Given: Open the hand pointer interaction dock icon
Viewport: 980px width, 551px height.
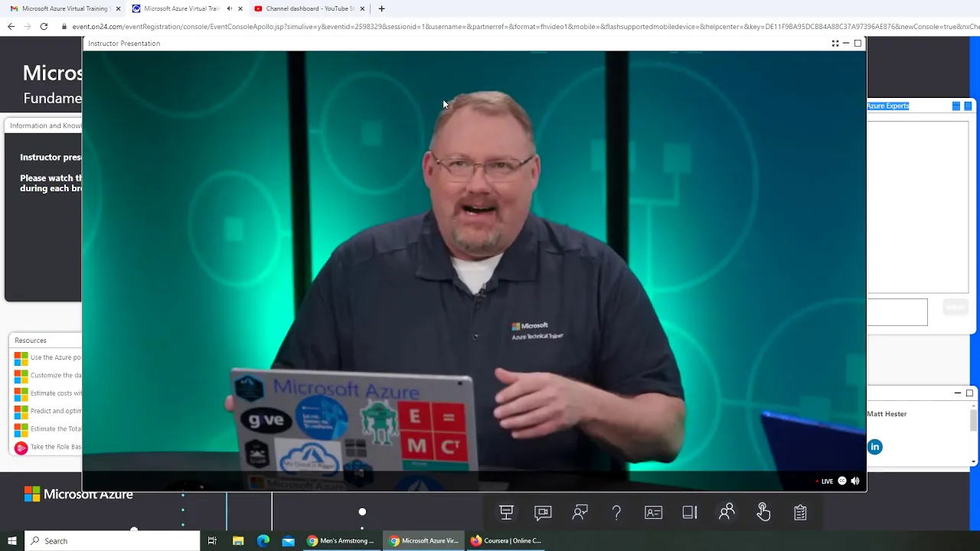Looking at the screenshot, I should 763,512.
